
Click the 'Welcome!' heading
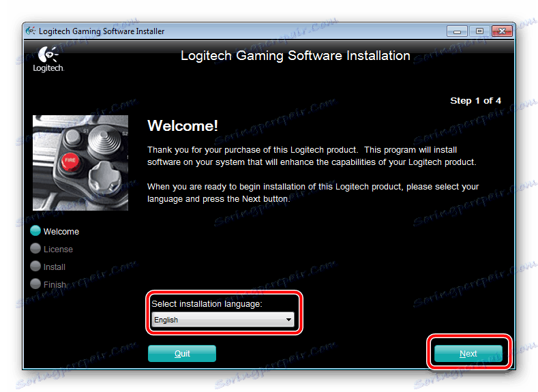[x=183, y=126]
